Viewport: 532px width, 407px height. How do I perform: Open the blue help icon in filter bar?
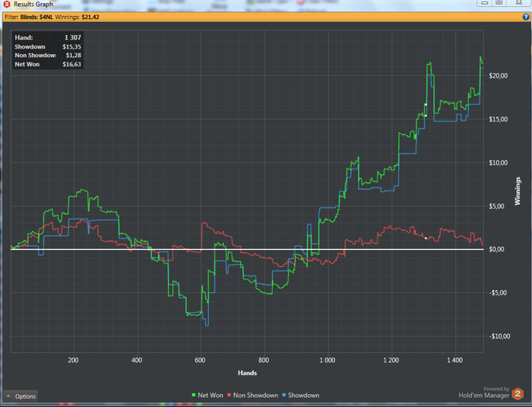pos(526,17)
